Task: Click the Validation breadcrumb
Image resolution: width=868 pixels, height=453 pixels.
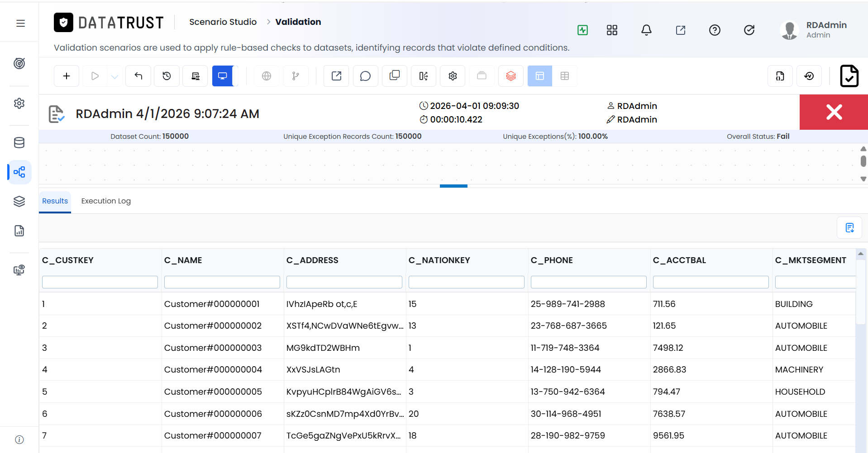Action: 298,22
